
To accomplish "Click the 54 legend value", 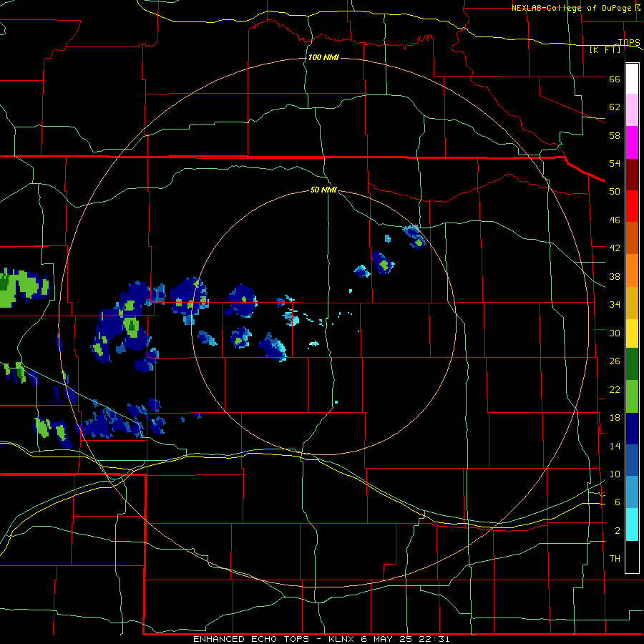I will [615, 163].
